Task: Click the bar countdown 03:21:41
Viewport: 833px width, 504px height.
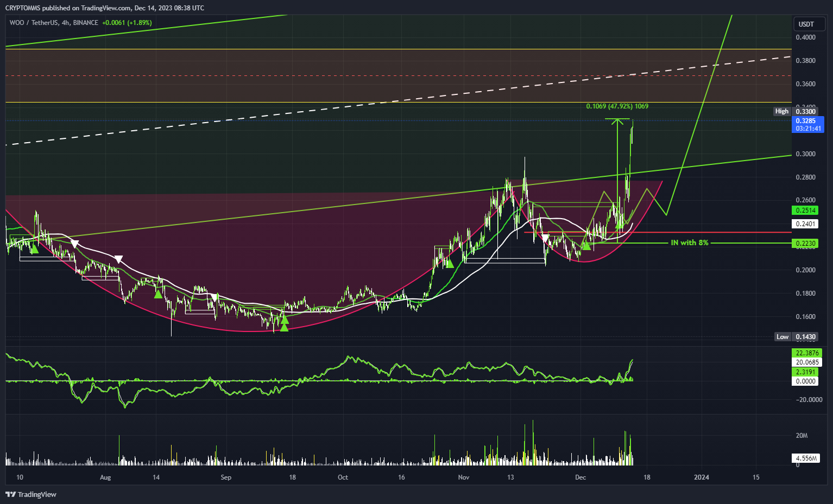Action: click(x=808, y=129)
